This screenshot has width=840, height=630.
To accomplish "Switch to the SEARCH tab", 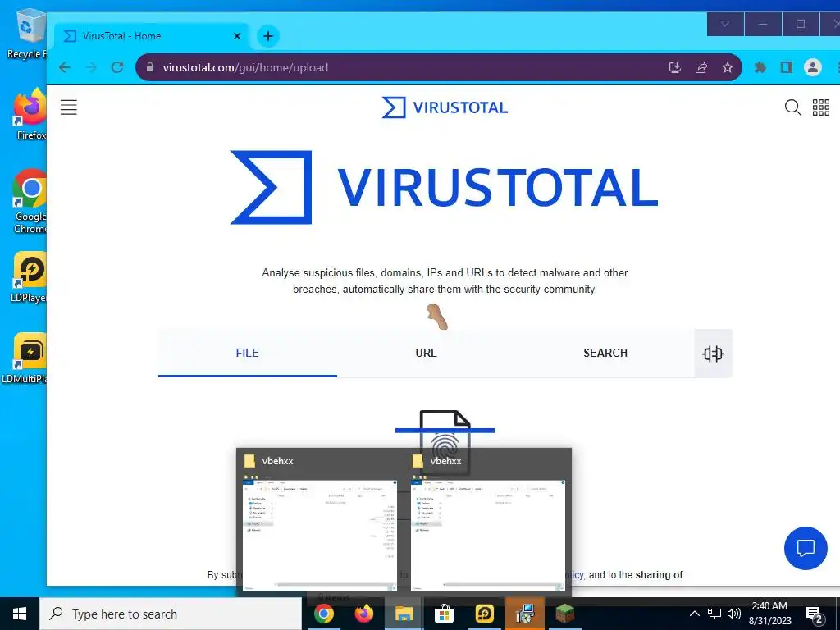I will tap(605, 353).
